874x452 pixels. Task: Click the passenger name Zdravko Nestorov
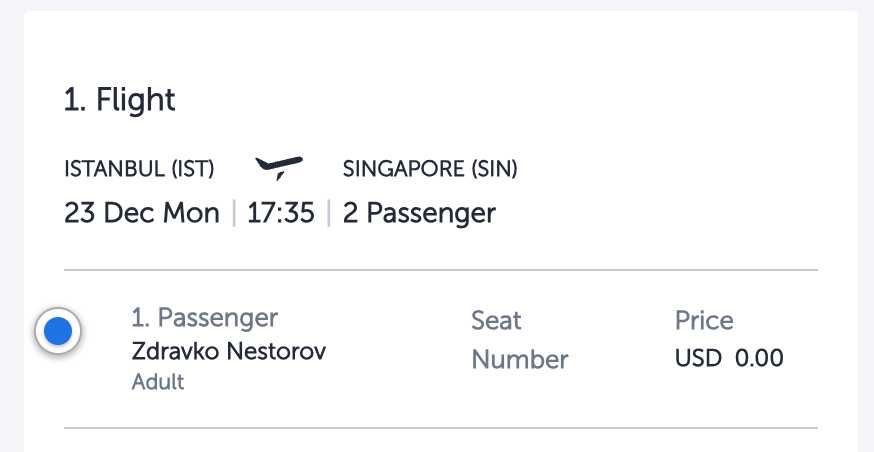[x=229, y=352]
